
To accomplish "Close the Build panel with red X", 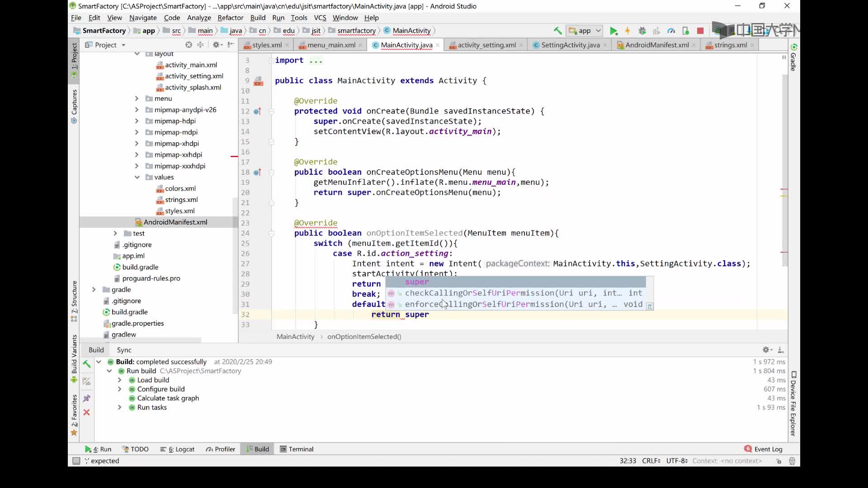I will [87, 412].
